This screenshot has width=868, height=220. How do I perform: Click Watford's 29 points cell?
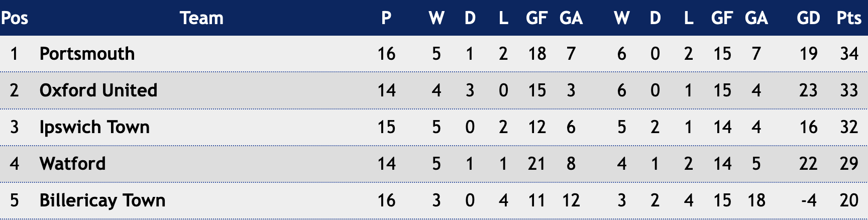click(849, 164)
